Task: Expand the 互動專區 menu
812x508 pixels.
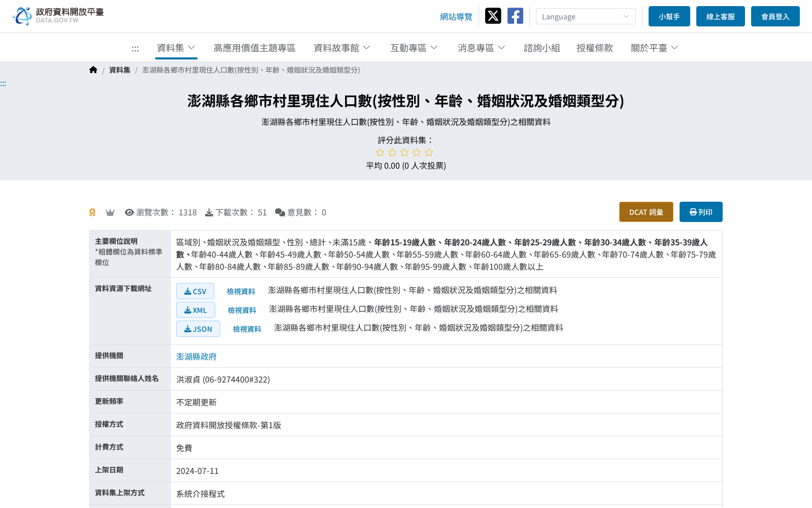Action: click(x=414, y=48)
